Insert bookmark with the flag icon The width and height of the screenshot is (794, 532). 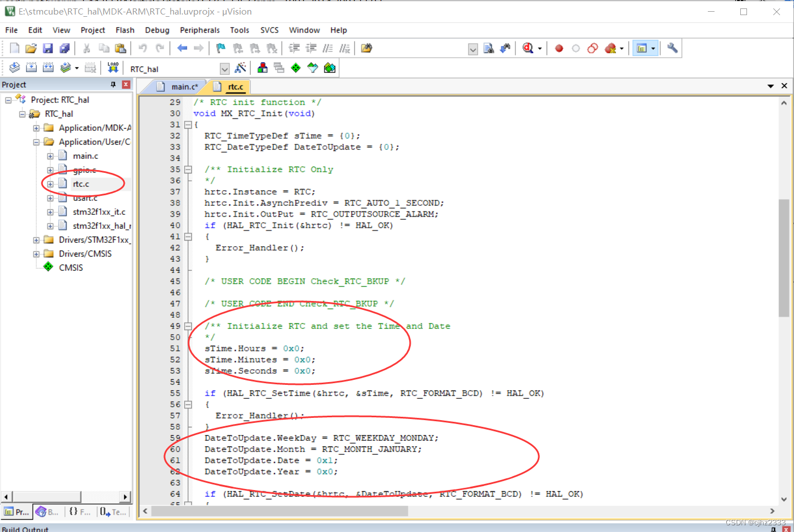point(220,49)
